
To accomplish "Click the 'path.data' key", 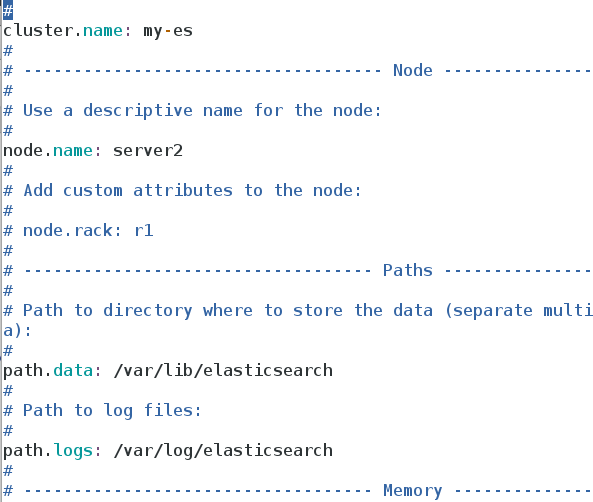I will [x=48, y=370].
